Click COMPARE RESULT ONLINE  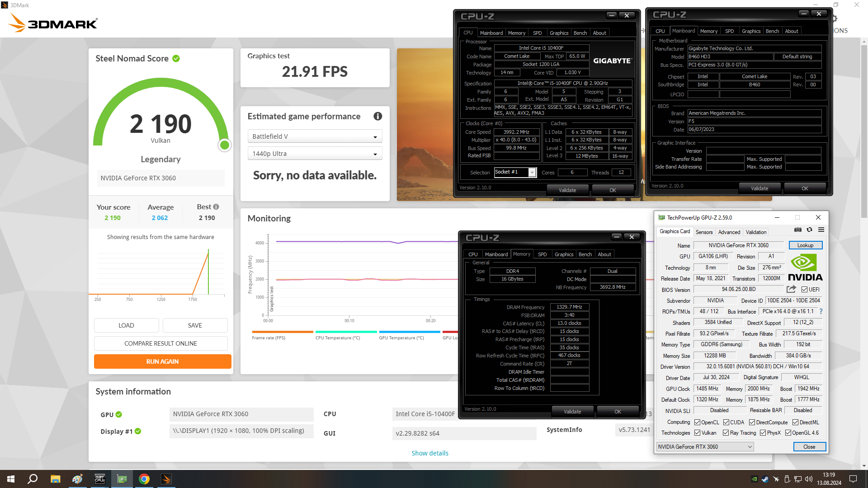[x=160, y=343]
